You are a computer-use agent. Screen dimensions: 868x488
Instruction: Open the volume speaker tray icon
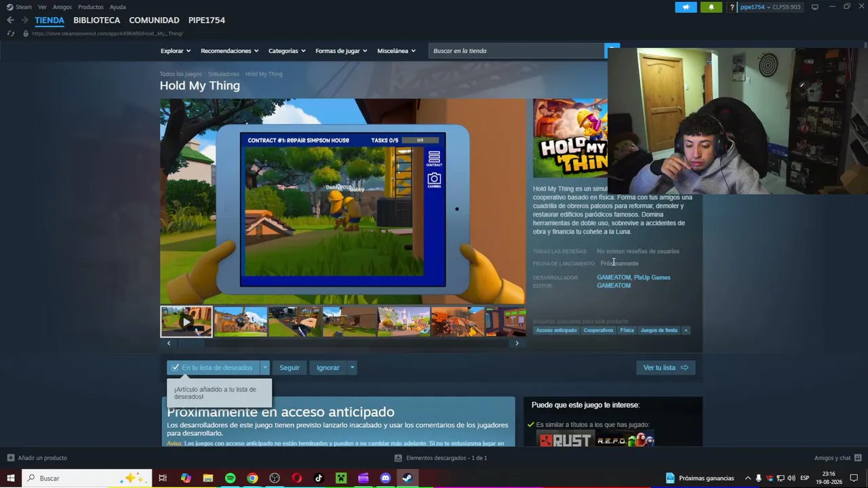[791, 479]
